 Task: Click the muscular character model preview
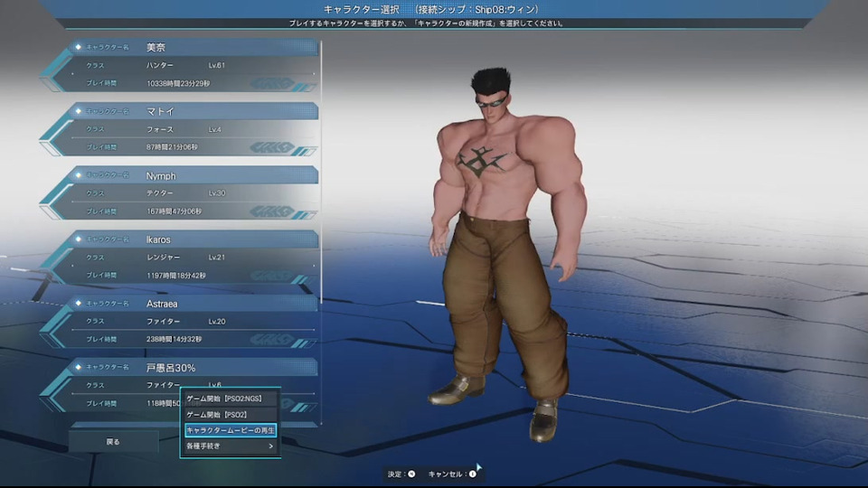506,255
